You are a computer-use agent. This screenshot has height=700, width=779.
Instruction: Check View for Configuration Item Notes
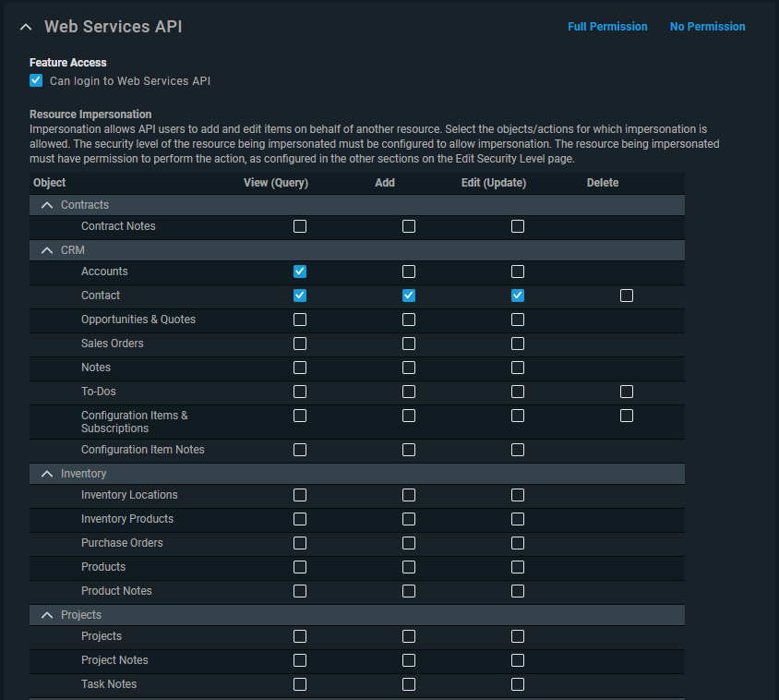click(x=300, y=450)
